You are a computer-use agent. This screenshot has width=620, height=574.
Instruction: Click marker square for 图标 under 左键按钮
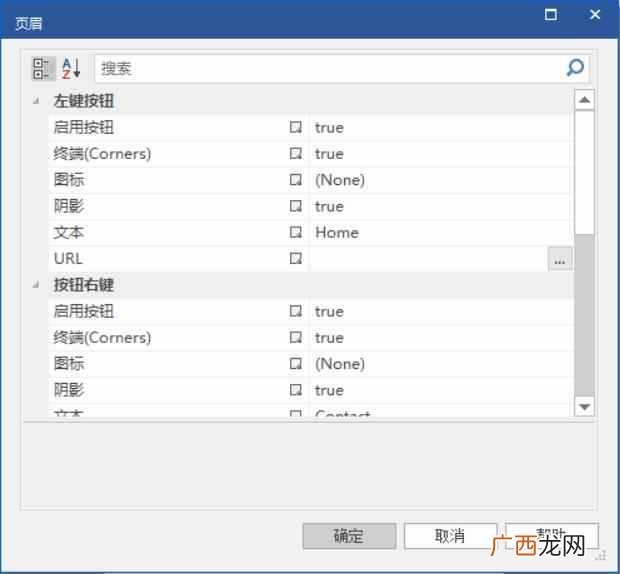point(295,180)
